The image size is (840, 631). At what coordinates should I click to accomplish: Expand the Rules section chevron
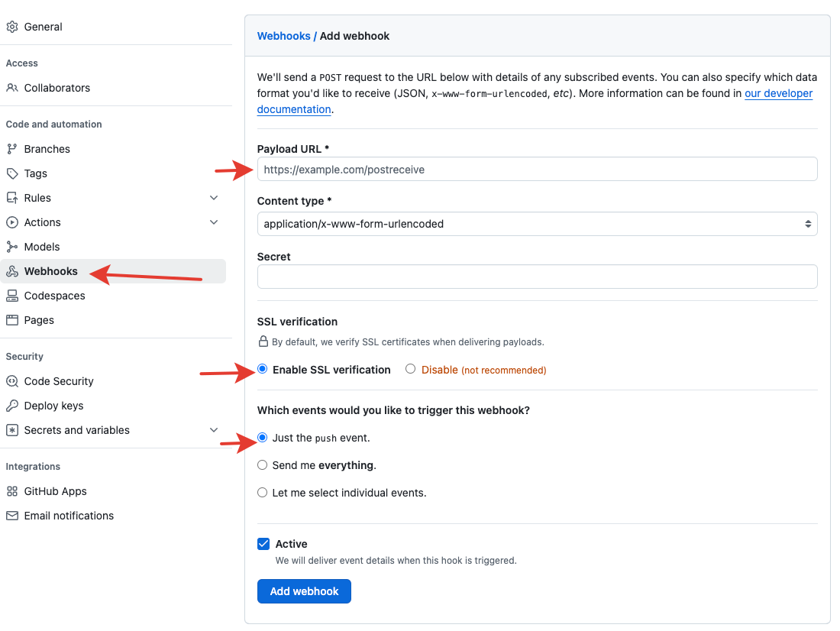pyautogui.click(x=214, y=197)
